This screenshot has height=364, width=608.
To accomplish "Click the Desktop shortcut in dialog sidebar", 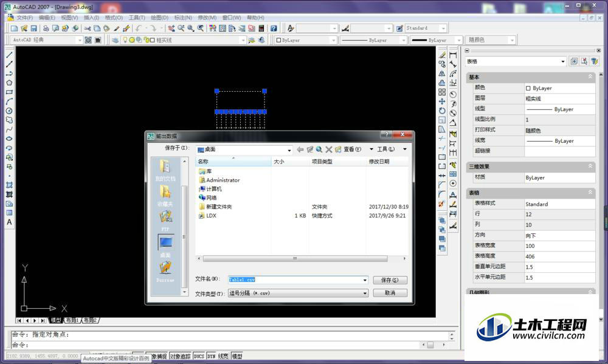I will click(x=165, y=246).
